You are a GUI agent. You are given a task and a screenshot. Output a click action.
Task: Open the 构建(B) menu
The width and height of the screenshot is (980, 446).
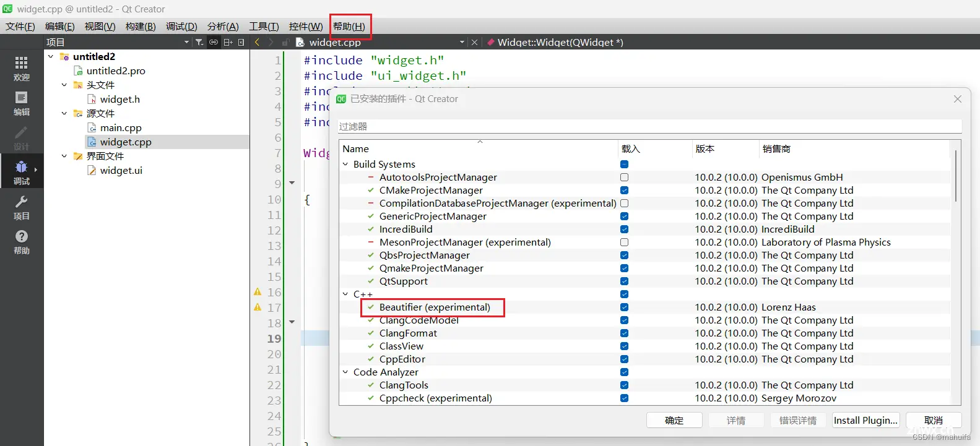pyautogui.click(x=141, y=26)
